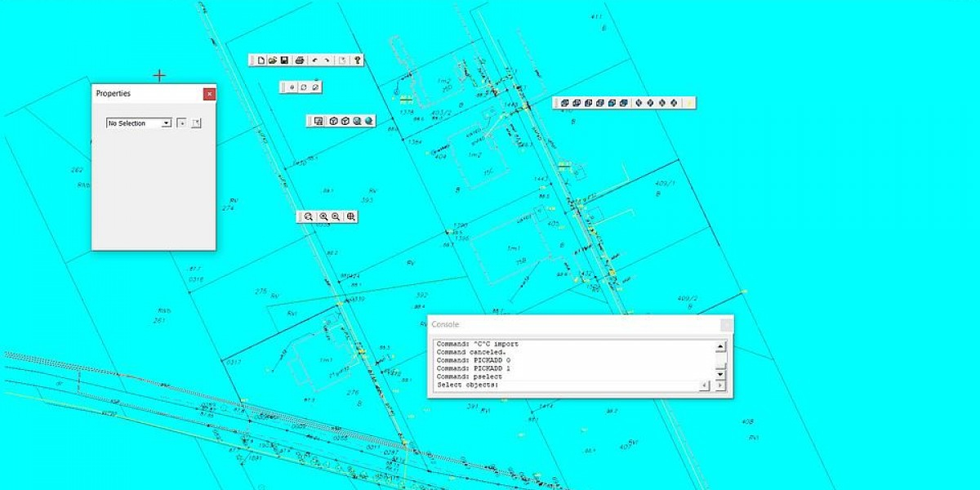Click the Console scrollbar up arrow

coord(720,345)
